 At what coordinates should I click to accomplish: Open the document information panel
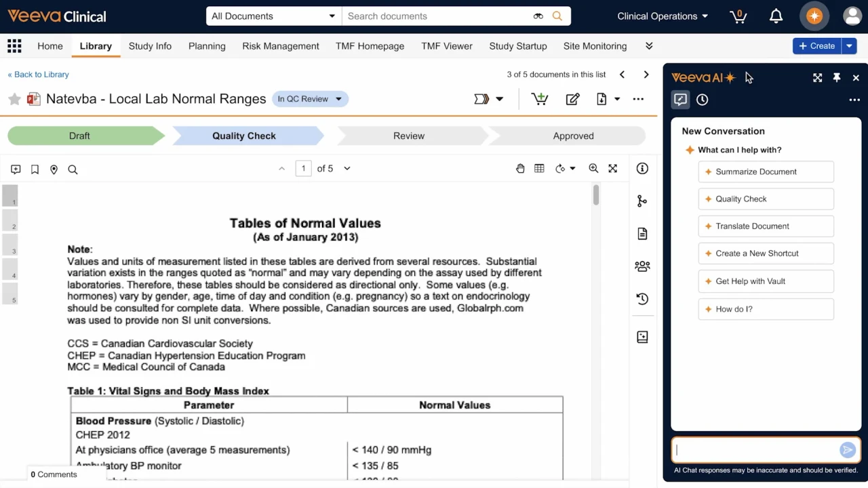click(x=642, y=169)
